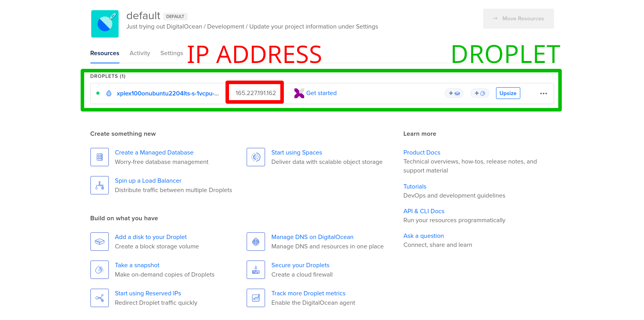The height and width of the screenshot is (320, 644).
Task: Open Start using Reserved IPs link
Action: [148, 293]
